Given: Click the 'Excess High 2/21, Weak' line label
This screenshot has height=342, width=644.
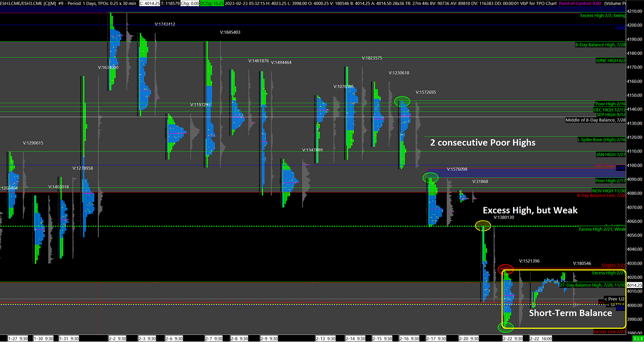Looking at the screenshot, I should 602,229.
